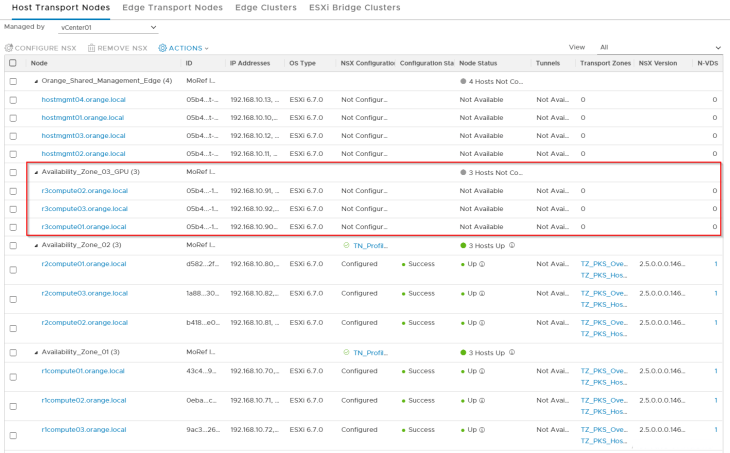Check the select-all checkbox in table header

13,63
